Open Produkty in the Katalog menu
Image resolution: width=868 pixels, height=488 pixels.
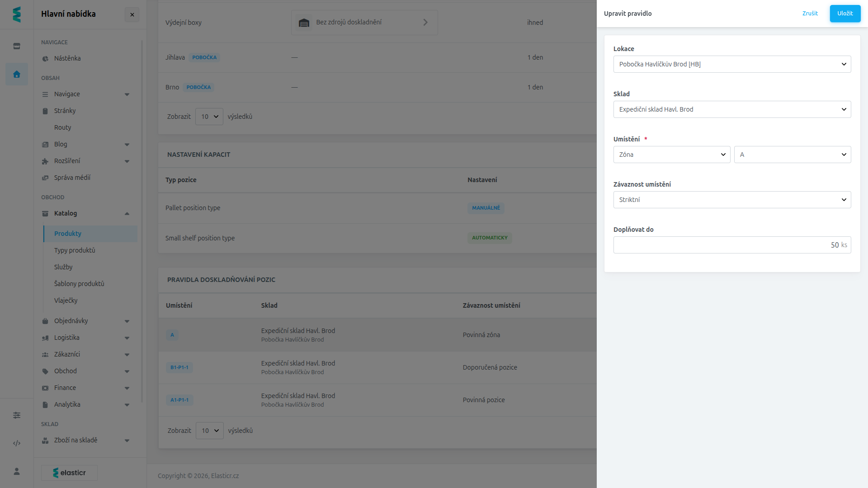coord(90,234)
